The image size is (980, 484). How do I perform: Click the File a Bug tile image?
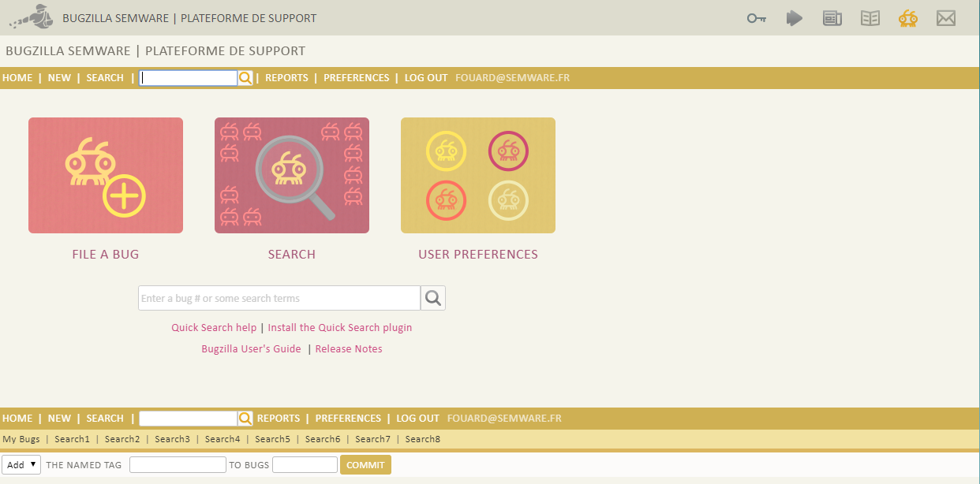tap(106, 175)
